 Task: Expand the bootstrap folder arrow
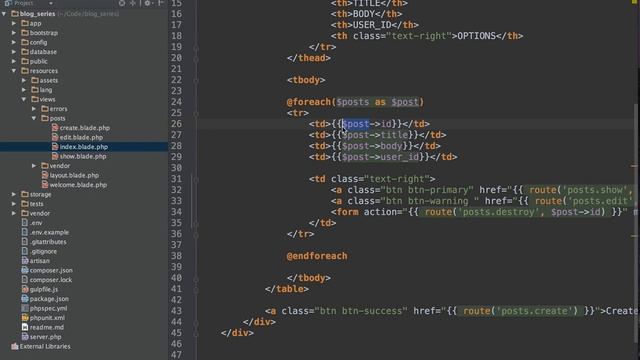(14, 33)
